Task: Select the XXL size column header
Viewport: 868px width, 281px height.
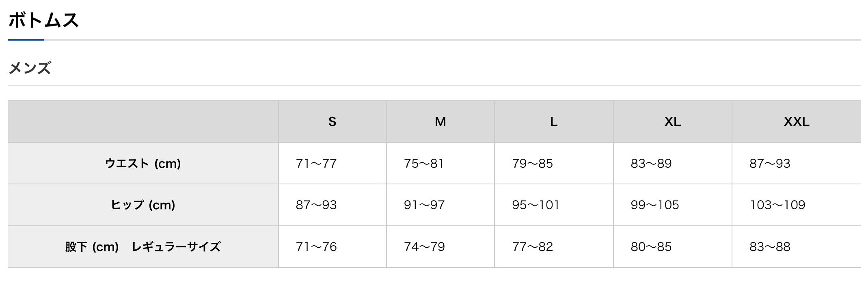Action: 796,122
